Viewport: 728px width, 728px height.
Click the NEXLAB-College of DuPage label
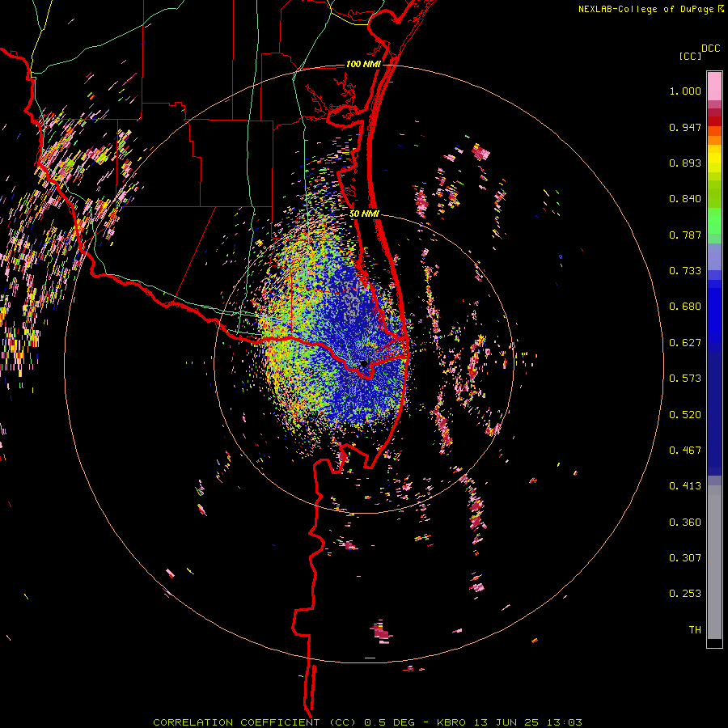coord(646,9)
